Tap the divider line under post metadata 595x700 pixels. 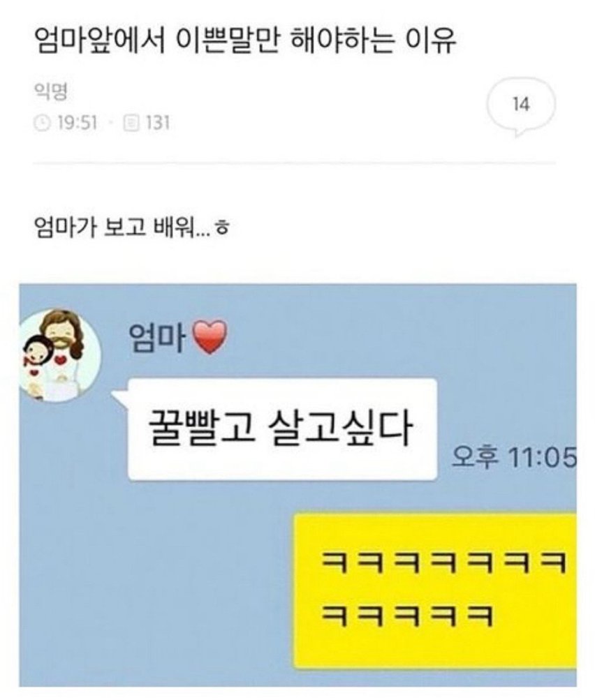tap(295, 163)
